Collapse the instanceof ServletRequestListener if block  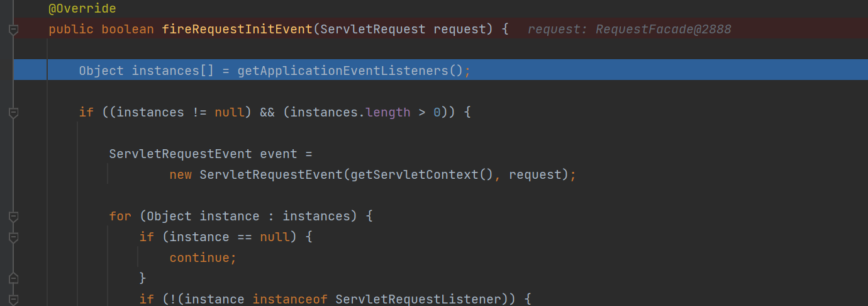click(x=14, y=299)
